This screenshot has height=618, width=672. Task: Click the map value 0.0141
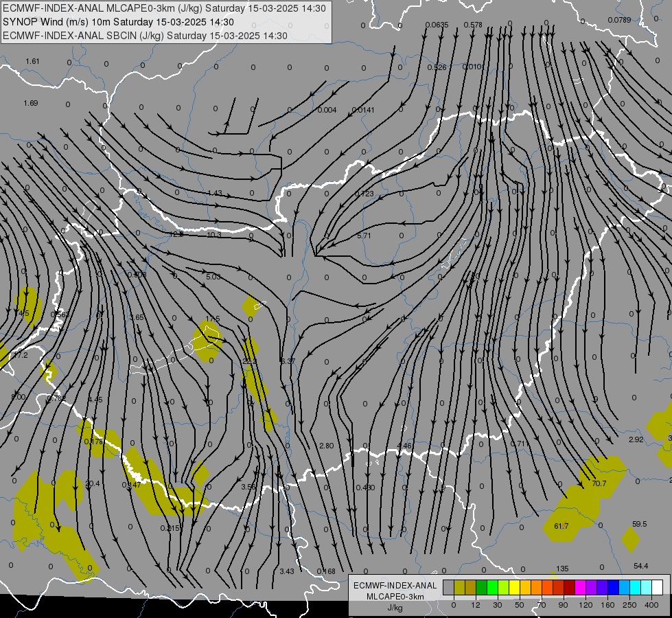363,110
